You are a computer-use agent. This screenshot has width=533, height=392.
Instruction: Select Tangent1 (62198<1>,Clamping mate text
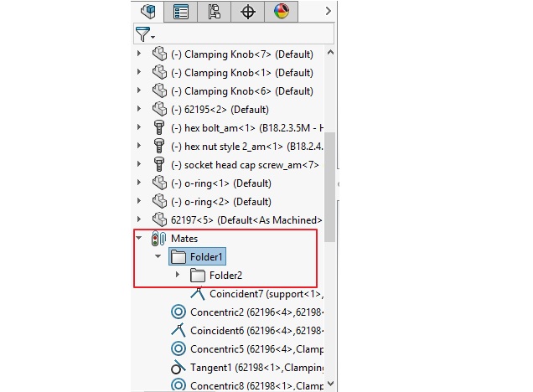pyautogui.click(x=256, y=368)
